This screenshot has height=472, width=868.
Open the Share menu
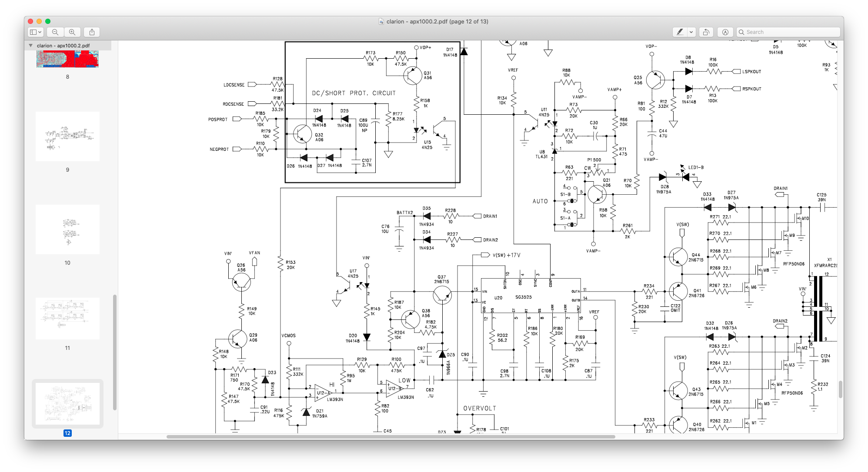[x=92, y=32]
